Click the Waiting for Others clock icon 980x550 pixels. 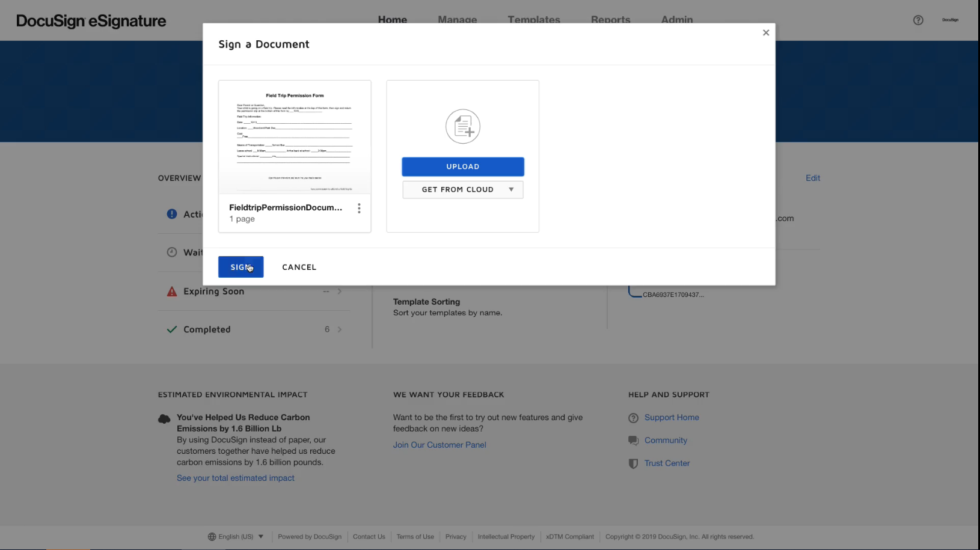172,252
